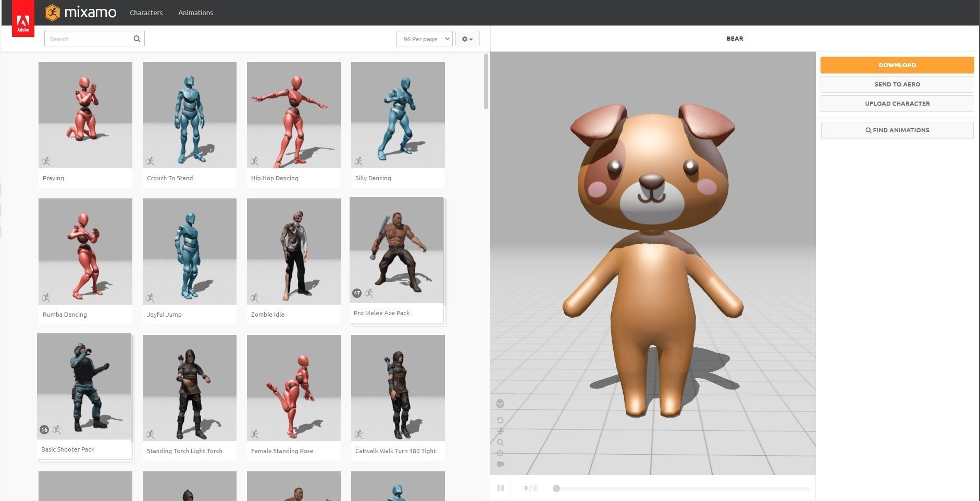Image resolution: width=980 pixels, height=501 pixels.
Task: Toggle follow camera icon
Action: click(501, 464)
